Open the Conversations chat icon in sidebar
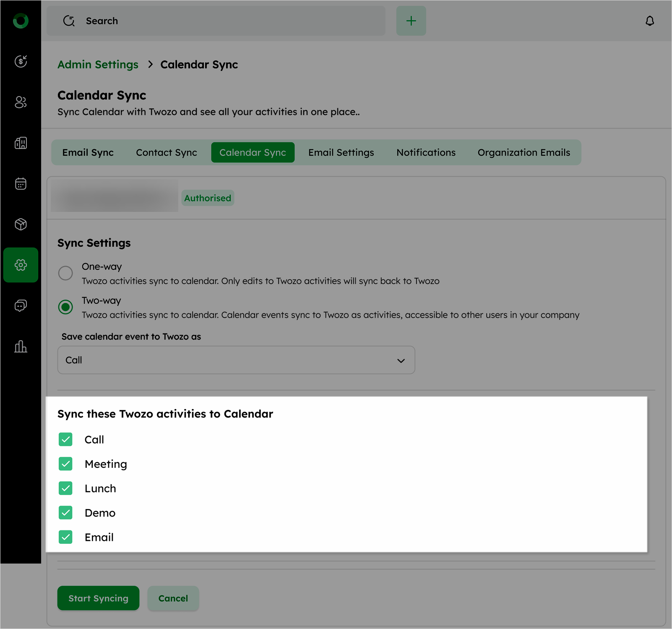 (x=21, y=305)
